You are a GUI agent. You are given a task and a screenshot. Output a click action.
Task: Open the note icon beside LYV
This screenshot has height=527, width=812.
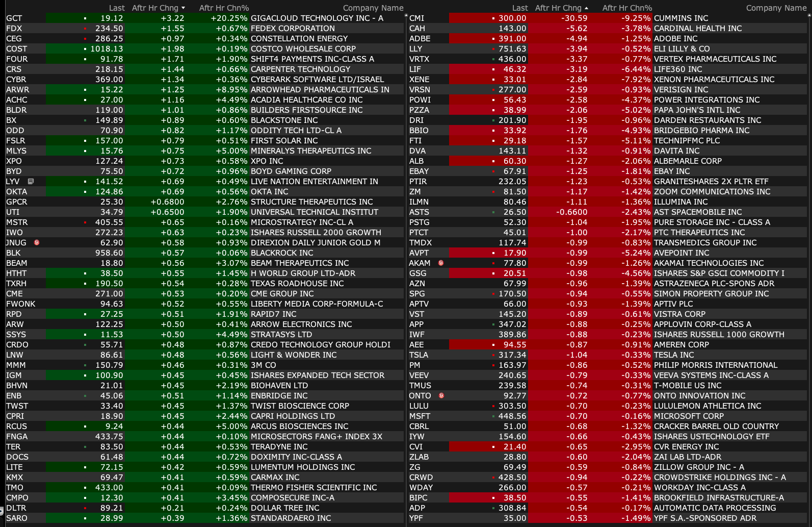tap(31, 181)
